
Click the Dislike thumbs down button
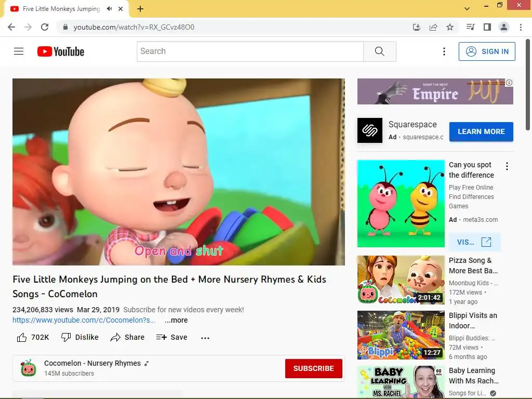coord(79,338)
